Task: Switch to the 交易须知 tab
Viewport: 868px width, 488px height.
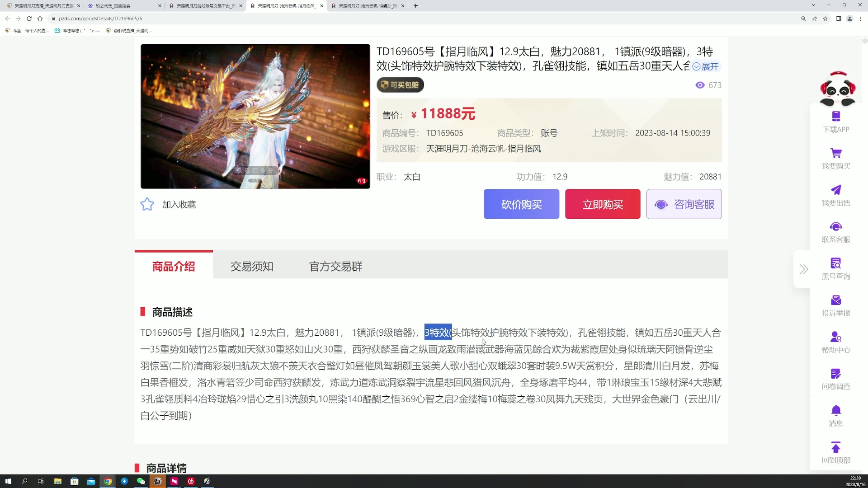Action: (252, 267)
